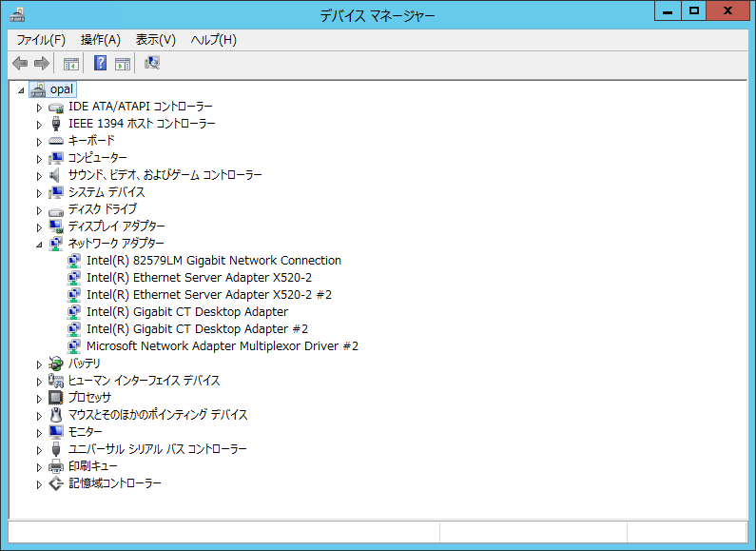Expand the ディスク ドライブ node

tap(39, 210)
